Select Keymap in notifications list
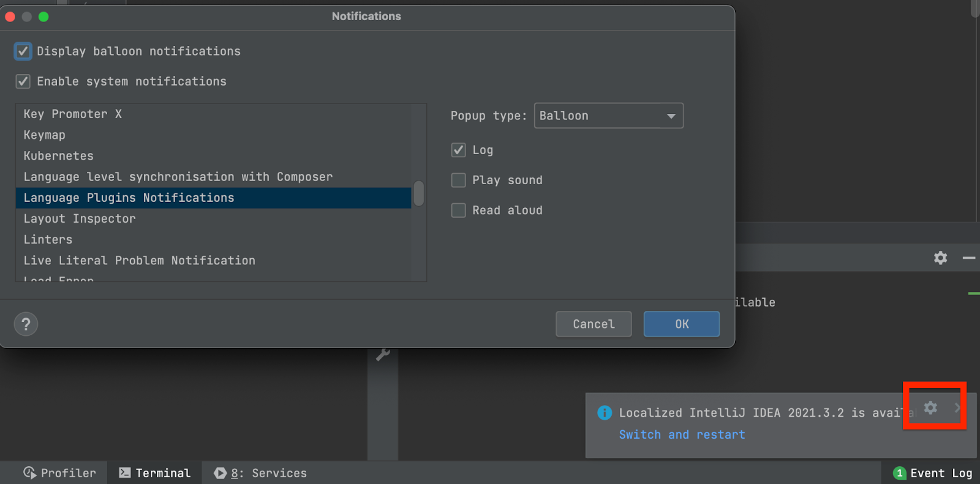The height and width of the screenshot is (484, 980). coord(213,135)
